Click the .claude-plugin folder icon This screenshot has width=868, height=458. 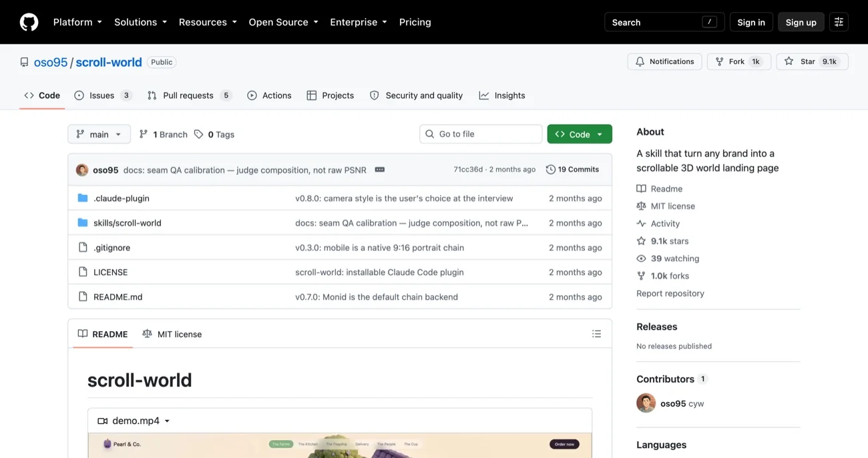coord(83,198)
